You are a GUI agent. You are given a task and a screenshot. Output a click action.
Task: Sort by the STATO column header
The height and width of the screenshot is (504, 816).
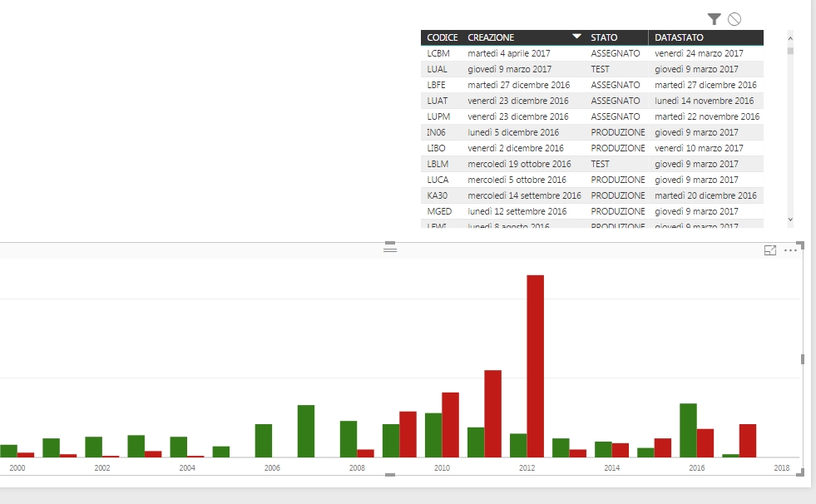[x=604, y=37]
